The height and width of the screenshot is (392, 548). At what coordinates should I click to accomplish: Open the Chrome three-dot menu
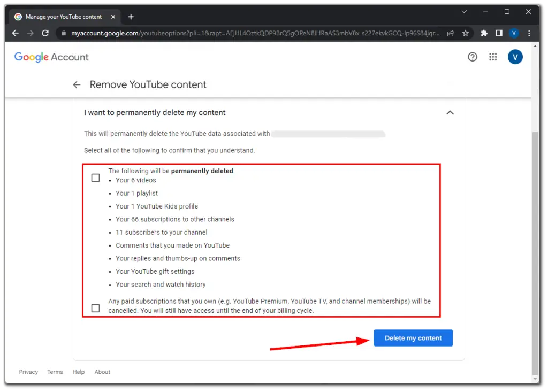(x=529, y=33)
